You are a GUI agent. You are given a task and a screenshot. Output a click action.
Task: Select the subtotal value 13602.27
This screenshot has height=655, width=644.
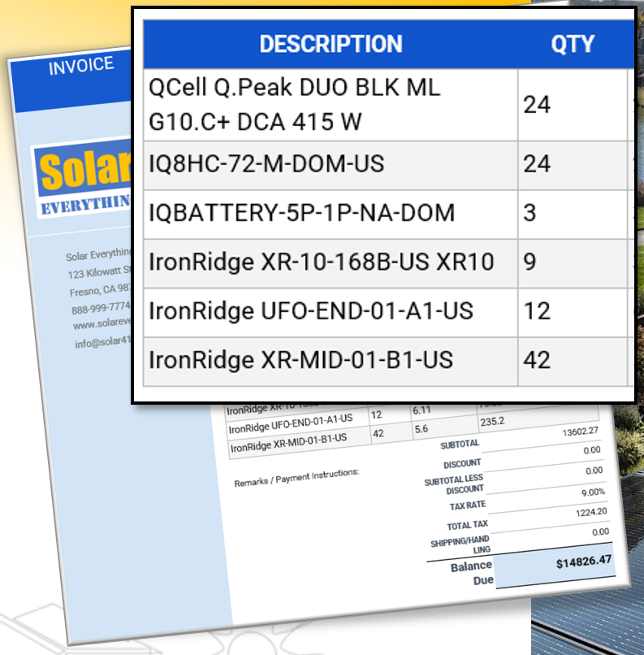[580, 432]
